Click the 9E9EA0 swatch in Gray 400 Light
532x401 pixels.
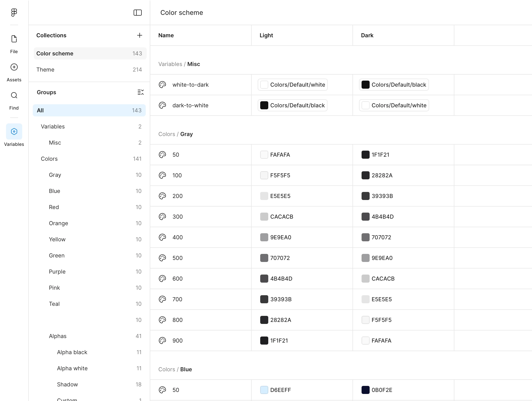point(264,237)
